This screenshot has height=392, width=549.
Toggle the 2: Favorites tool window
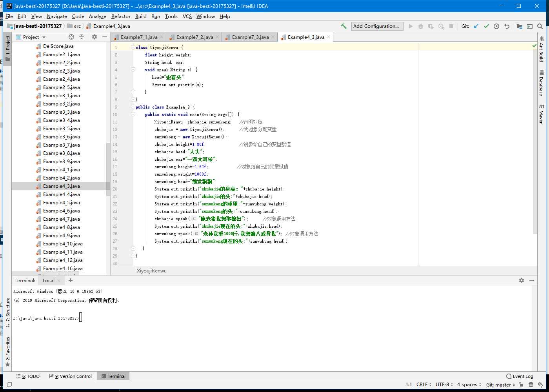pyautogui.click(x=7, y=352)
